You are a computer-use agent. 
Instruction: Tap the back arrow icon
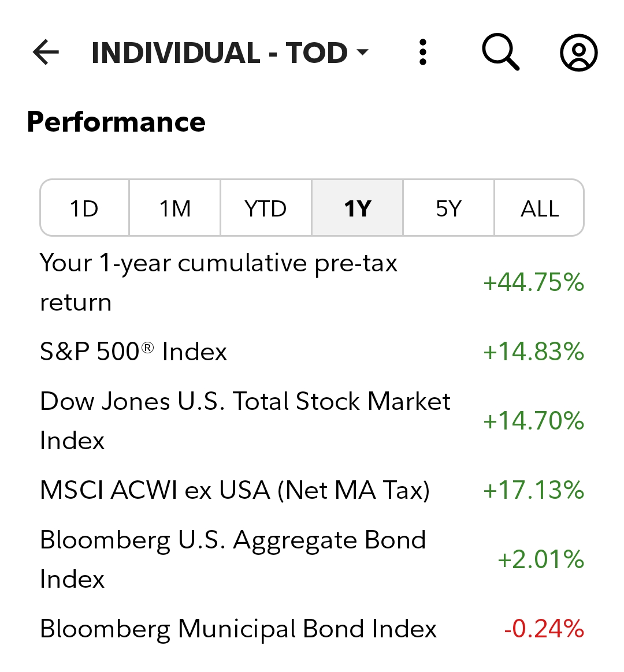pos(46,53)
